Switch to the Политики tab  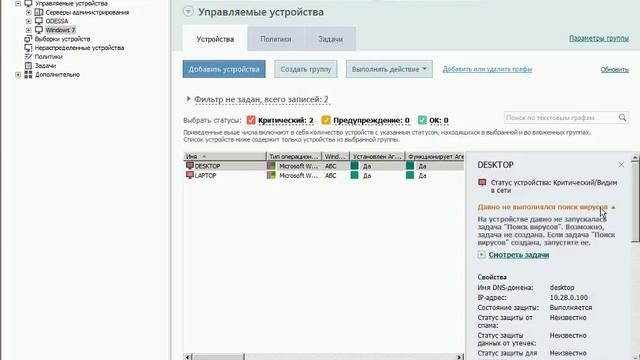click(276, 39)
